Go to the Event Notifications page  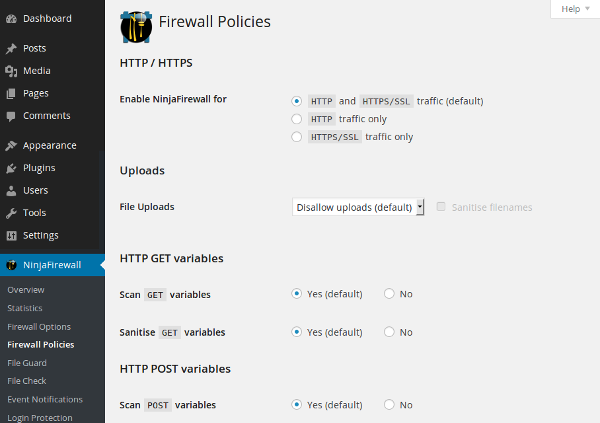45,399
